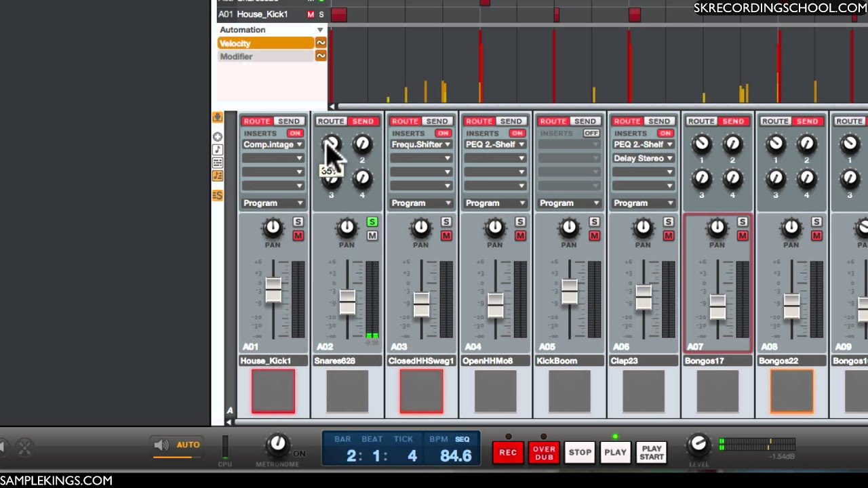This screenshot has width=868, height=488.
Task: Trigger the Snares628 pad
Action: click(347, 391)
